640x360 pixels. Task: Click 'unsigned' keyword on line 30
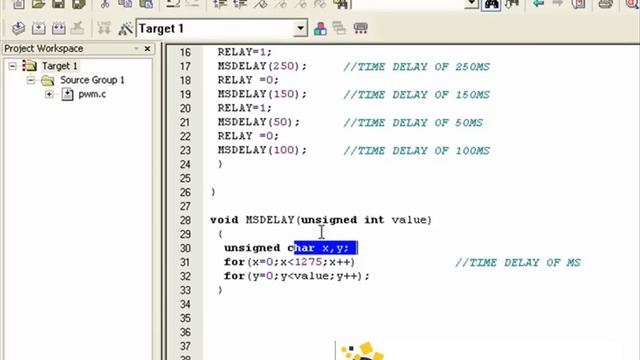point(252,248)
